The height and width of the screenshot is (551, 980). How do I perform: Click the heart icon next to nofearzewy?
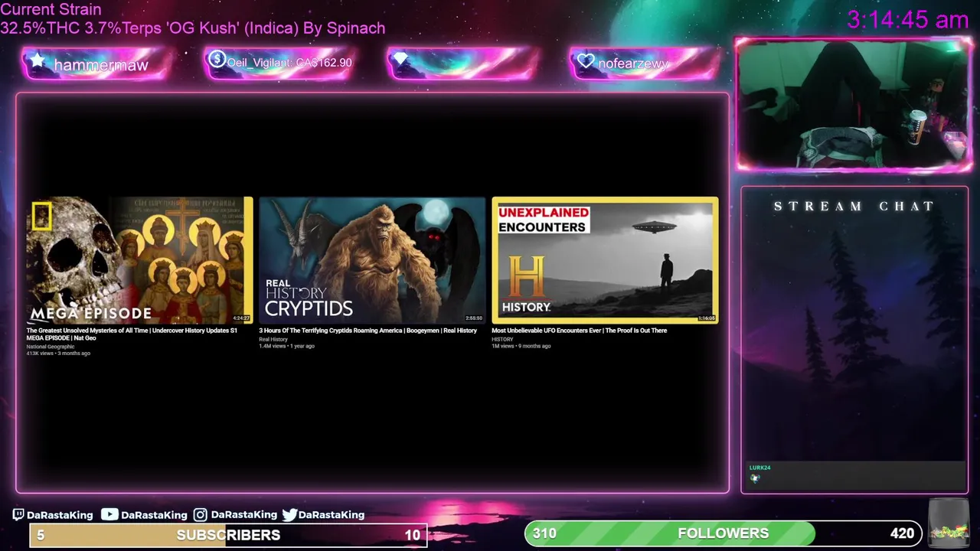pyautogui.click(x=586, y=60)
